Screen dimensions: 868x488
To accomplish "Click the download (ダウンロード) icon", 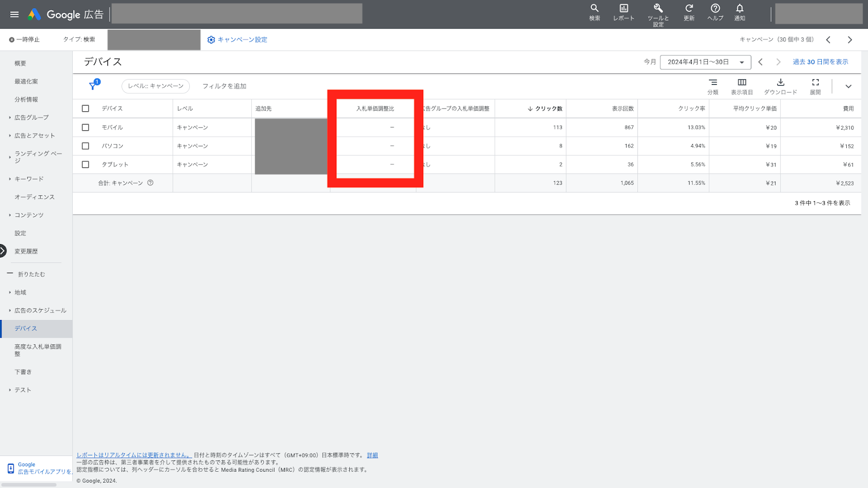I will 780,86.
